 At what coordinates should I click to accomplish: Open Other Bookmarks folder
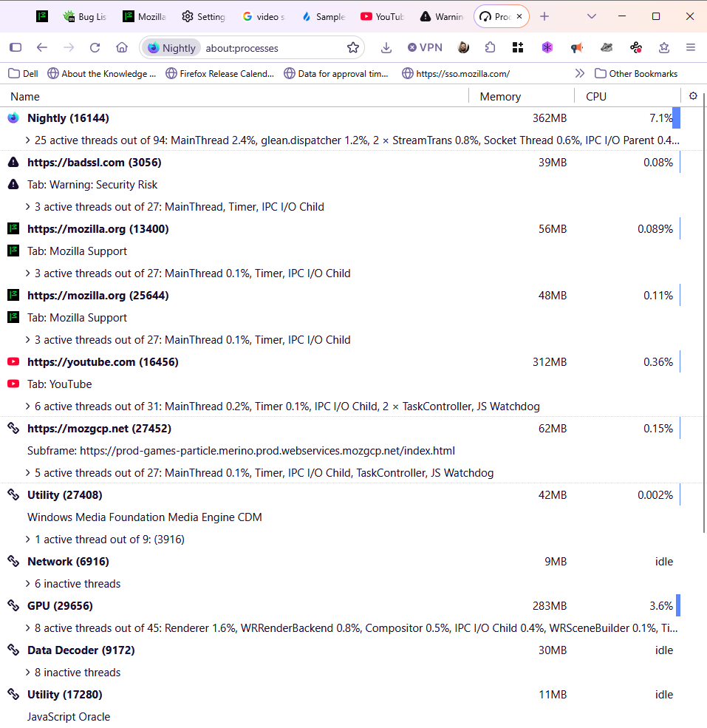pyautogui.click(x=636, y=73)
